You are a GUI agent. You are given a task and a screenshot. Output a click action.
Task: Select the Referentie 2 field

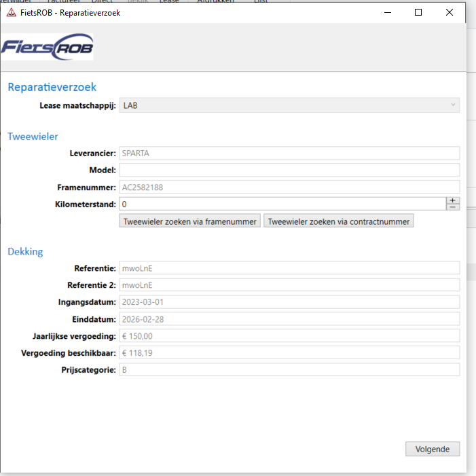pos(289,285)
